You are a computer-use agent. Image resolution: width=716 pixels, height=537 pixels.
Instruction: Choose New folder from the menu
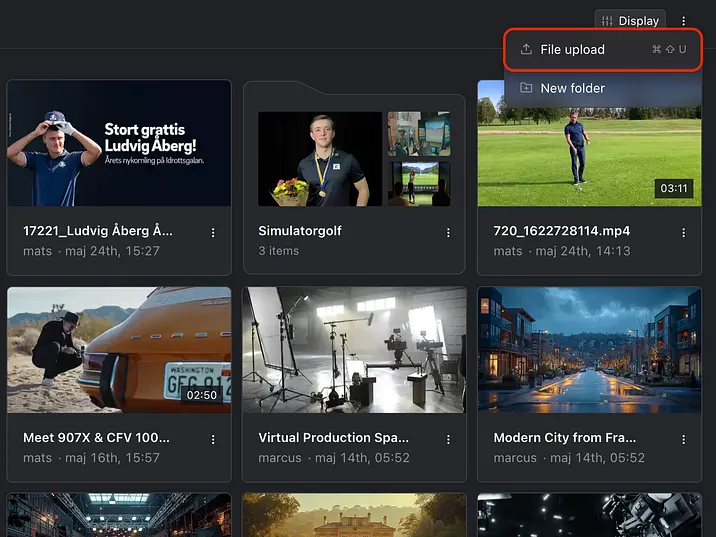coord(572,88)
